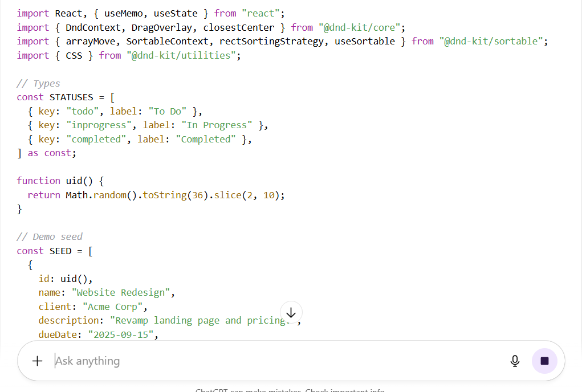This screenshot has width=582, height=392.
Task: Click the "return Math.random()" line
Action: coord(156,195)
